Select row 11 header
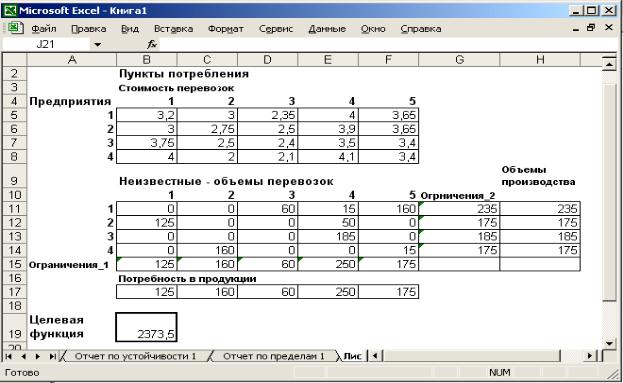Screen dimensions: 623x383 pyautogui.click(x=14, y=209)
